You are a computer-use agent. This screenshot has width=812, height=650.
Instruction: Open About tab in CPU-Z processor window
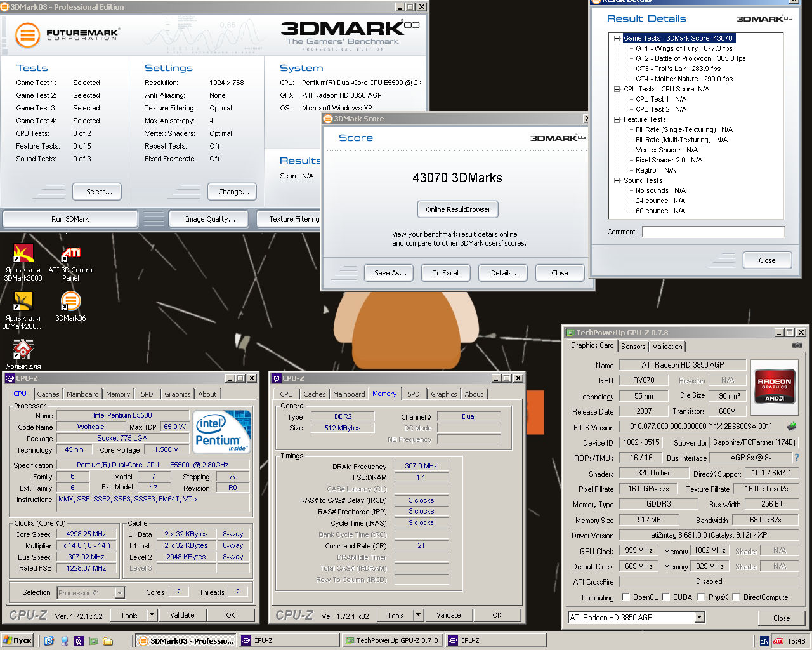click(207, 394)
